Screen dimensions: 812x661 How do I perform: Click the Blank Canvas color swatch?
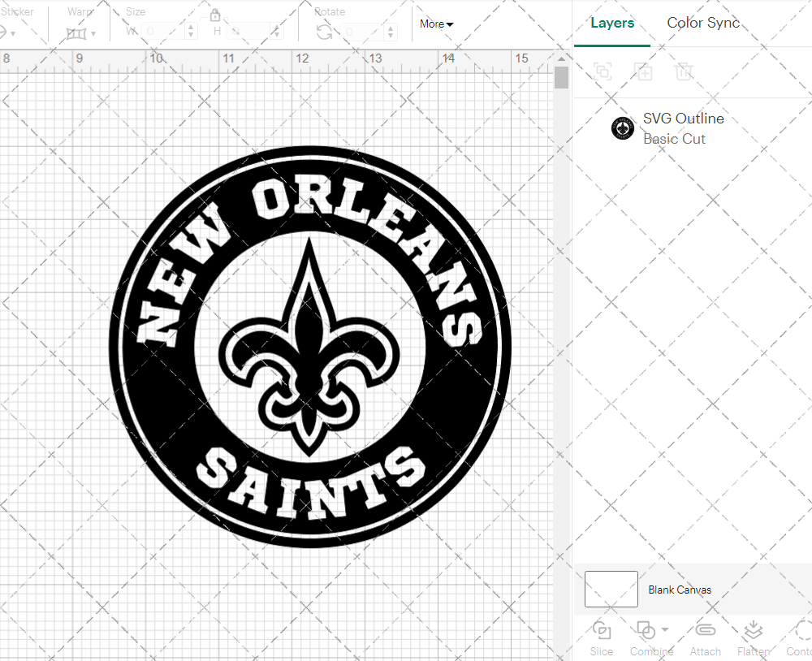[611, 590]
